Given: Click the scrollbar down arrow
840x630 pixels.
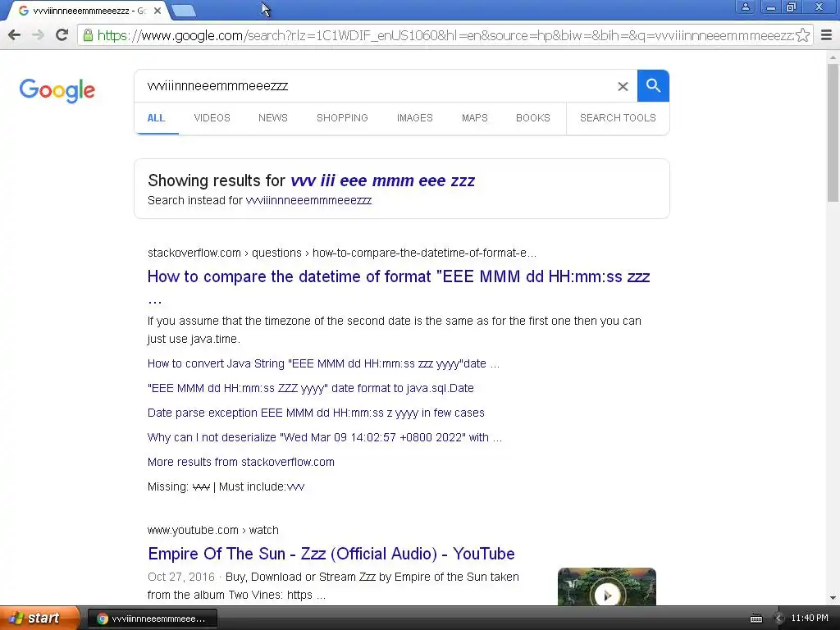Looking at the screenshot, I should coord(833,598).
